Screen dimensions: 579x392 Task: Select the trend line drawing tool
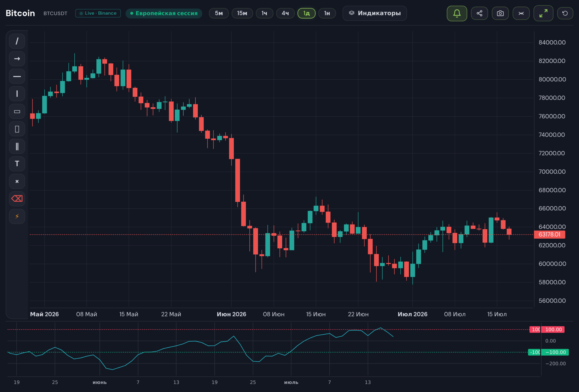tap(17, 41)
